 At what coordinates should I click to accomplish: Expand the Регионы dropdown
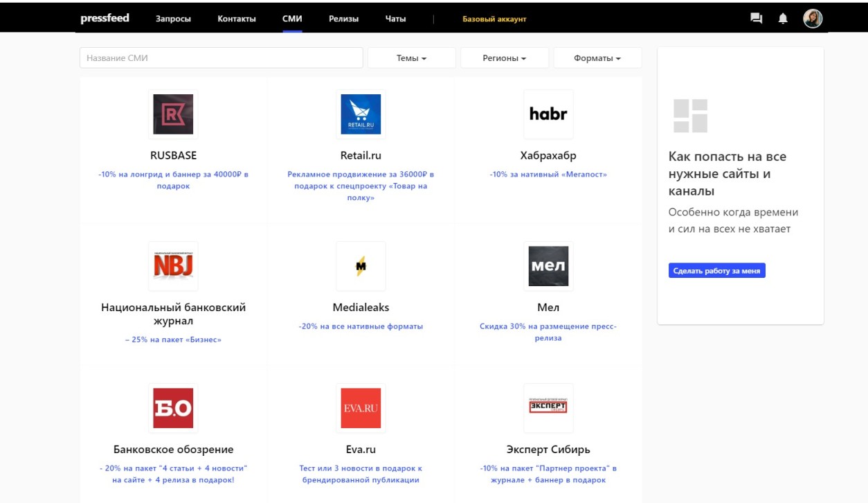coord(504,58)
